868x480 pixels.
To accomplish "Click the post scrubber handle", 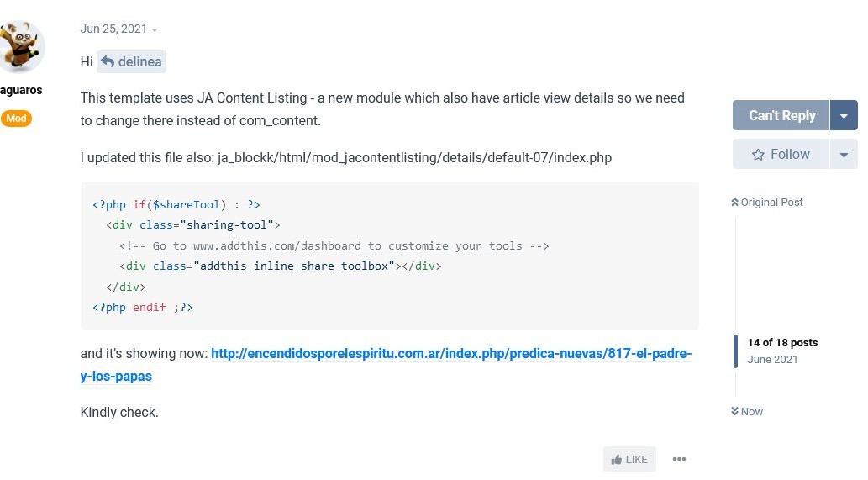I will 736,351.
